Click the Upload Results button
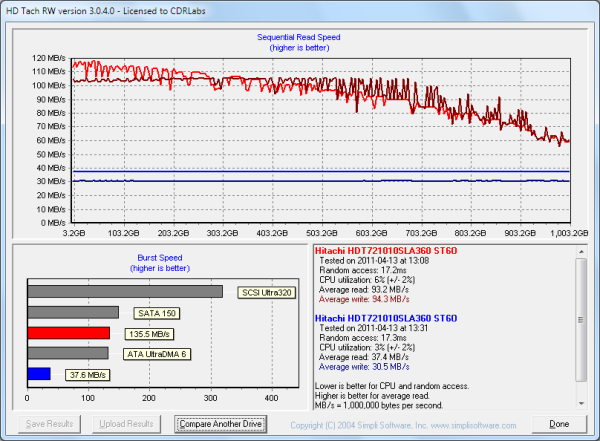The width and height of the screenshot is (600, 441). 126,424
